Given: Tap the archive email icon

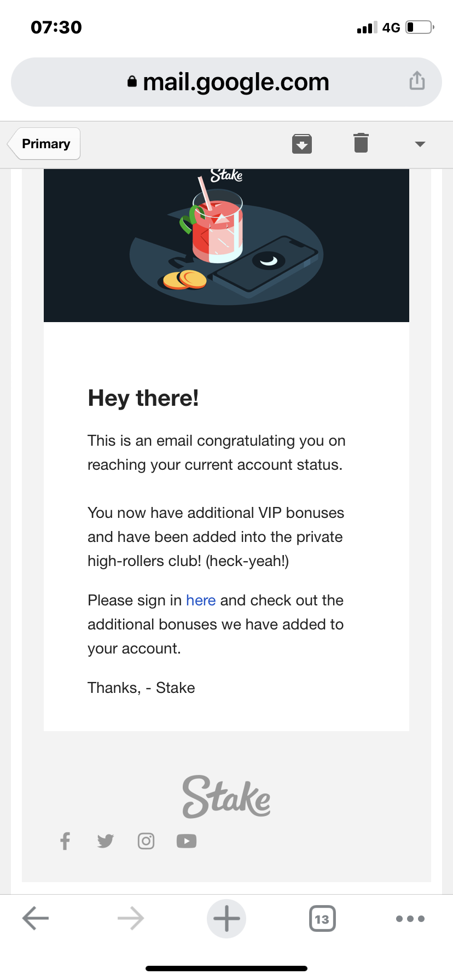Looking at the screenshot, I should coord(302,144).
